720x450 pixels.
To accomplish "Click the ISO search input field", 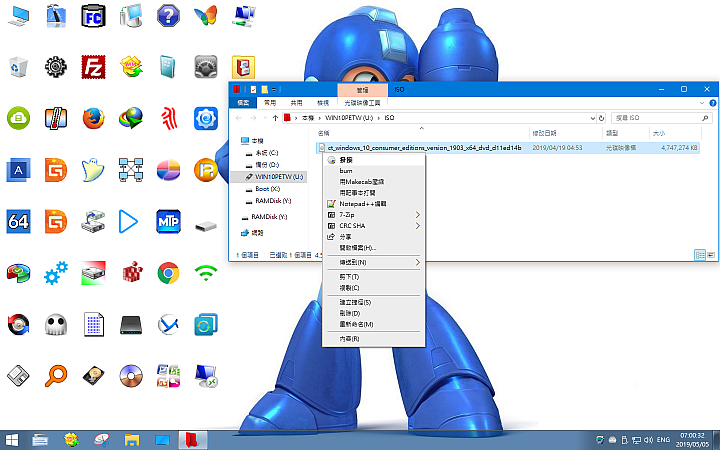I will coord(661,118).
